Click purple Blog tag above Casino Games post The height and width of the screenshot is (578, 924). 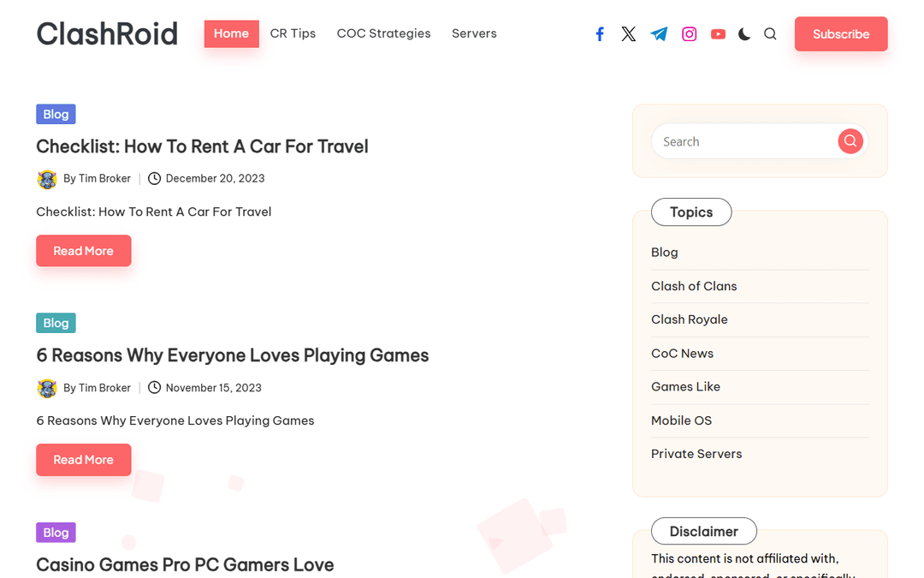click(56, 533)
